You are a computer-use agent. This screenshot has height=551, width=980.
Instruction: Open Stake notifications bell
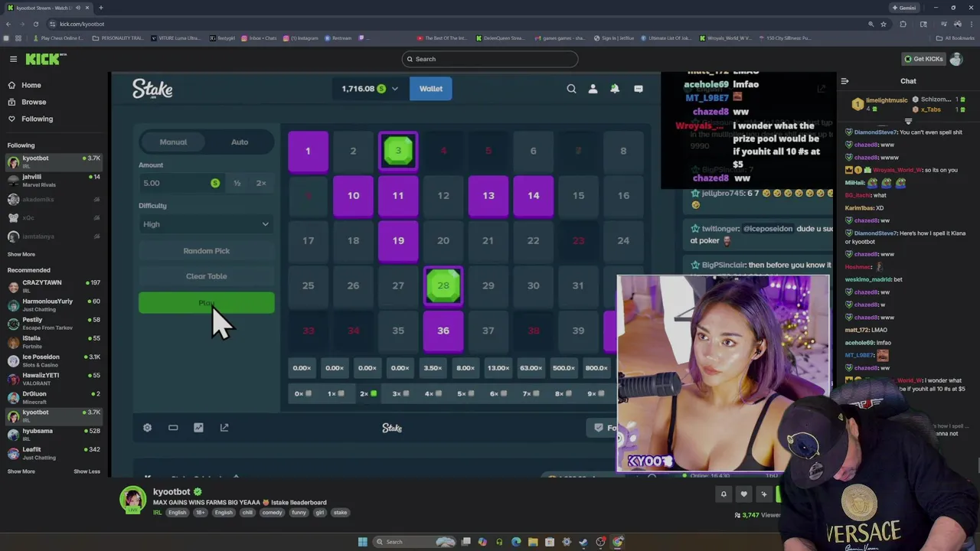click(615, 89)
